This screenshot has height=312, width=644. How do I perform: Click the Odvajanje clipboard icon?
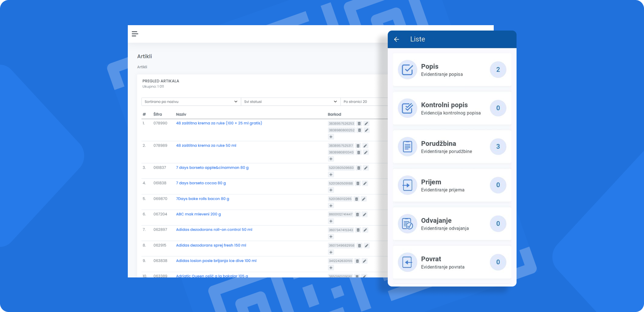[407, 224]
